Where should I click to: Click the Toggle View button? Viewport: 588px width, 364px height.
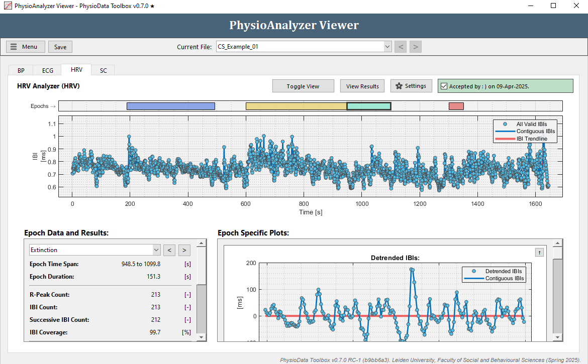point(303,86)
